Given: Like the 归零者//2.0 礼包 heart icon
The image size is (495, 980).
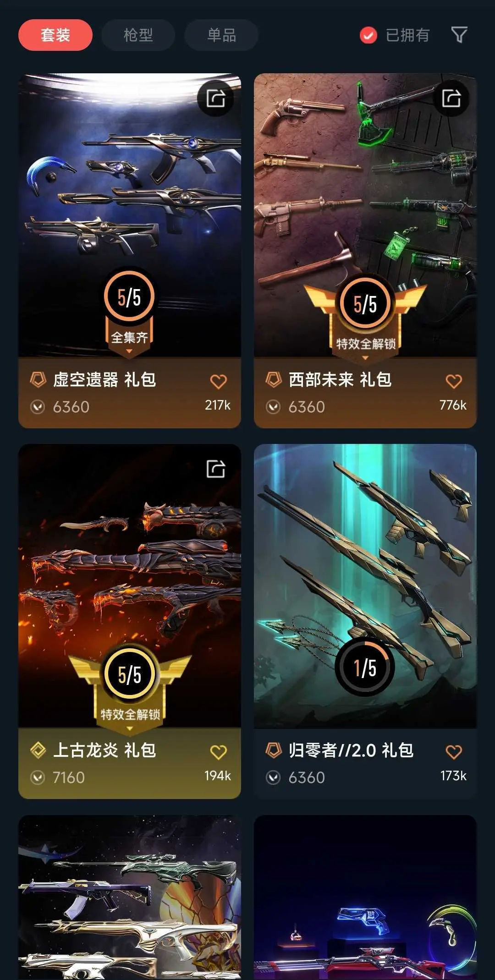Looking at the screenshot, I should click(x=454, y=752).
